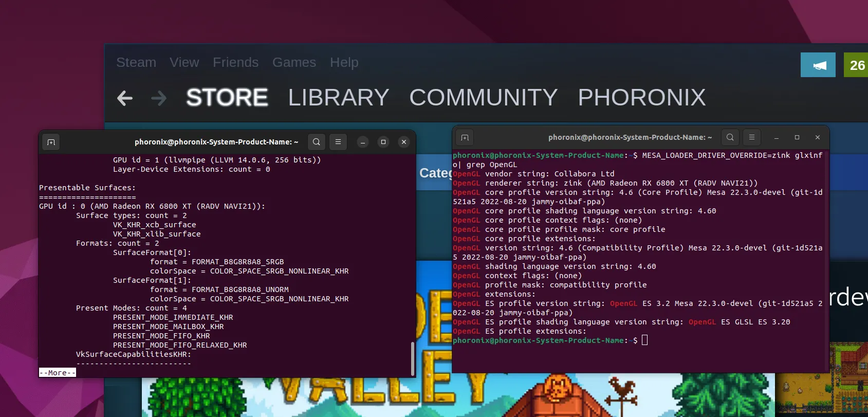Switch to the LIBRARY tab

[338, 97]
